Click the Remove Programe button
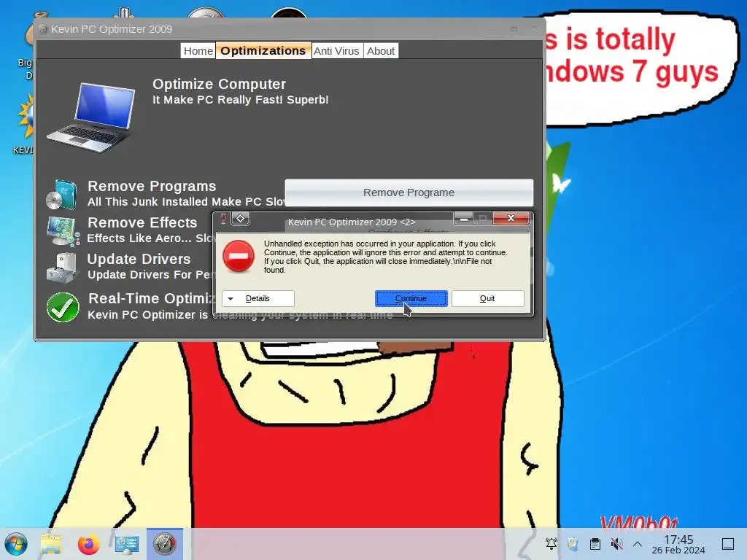Viewport: 747px width, 560px height. pyautogui.click(x=409, y=192)
